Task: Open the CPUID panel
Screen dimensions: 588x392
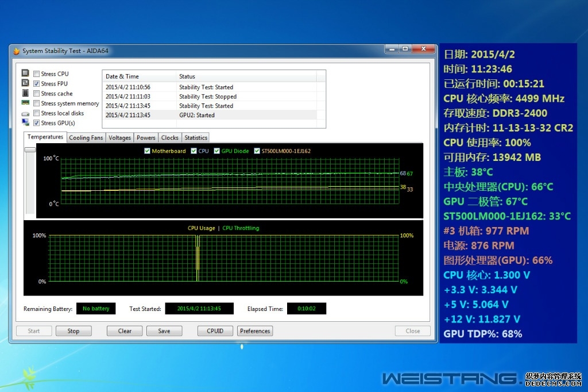Action: [x=215, y=331]
